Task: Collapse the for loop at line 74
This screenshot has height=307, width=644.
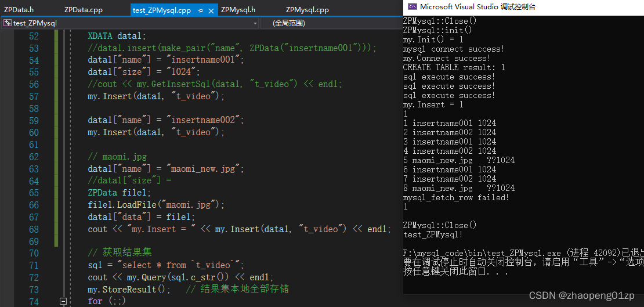Action: pyautogui.click(x=63, y=301)
